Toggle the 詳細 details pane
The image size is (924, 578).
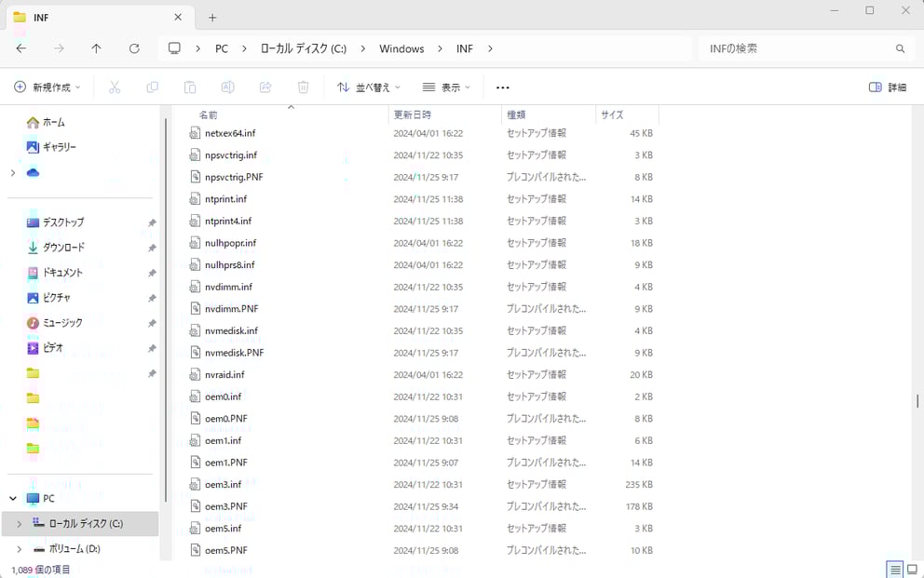(887, 87)
